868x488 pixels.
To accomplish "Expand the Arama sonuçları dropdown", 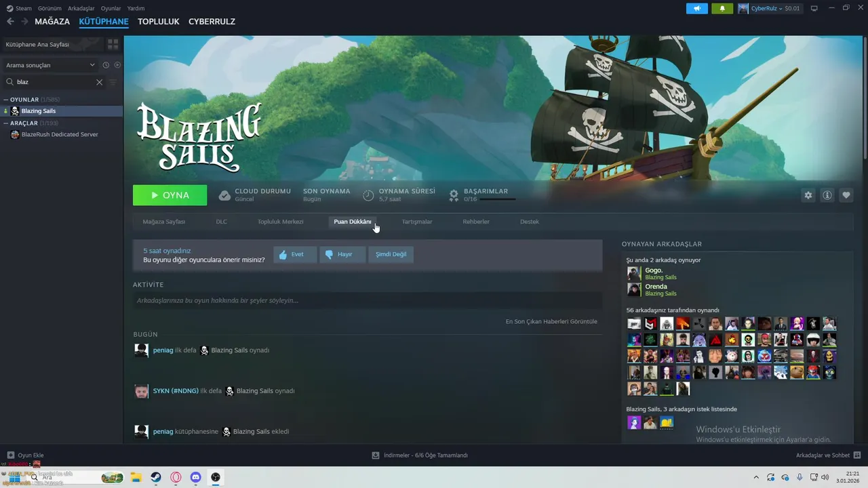I will (51, 65).
